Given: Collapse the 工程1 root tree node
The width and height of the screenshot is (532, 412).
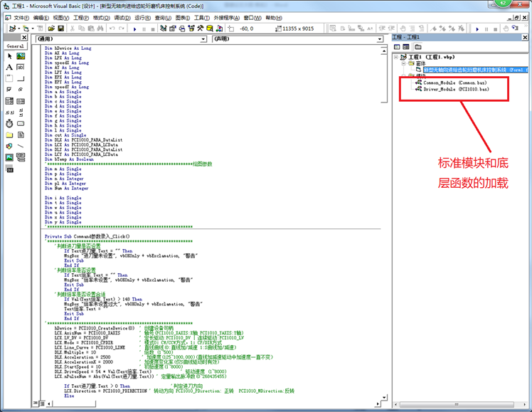Looking at the screenshot, I should (x=397, y=56).
